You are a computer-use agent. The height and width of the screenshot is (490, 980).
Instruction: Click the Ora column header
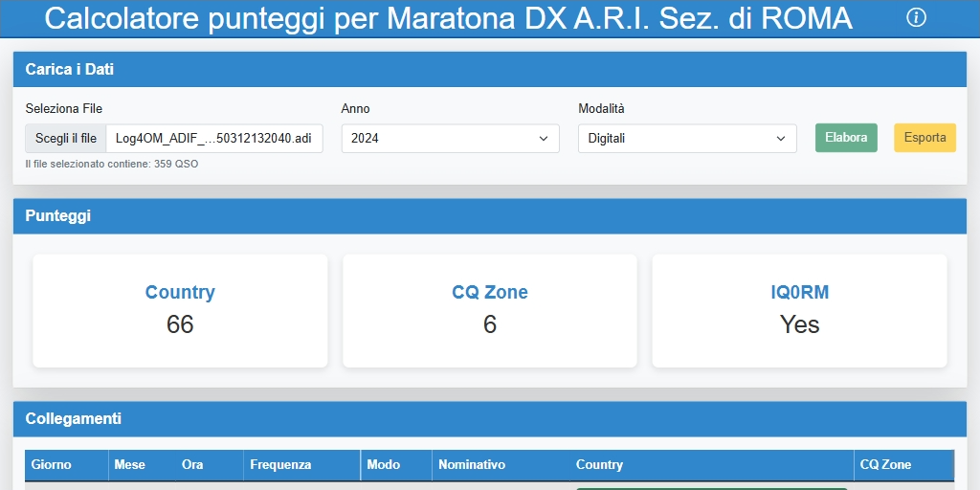(210, 465)
